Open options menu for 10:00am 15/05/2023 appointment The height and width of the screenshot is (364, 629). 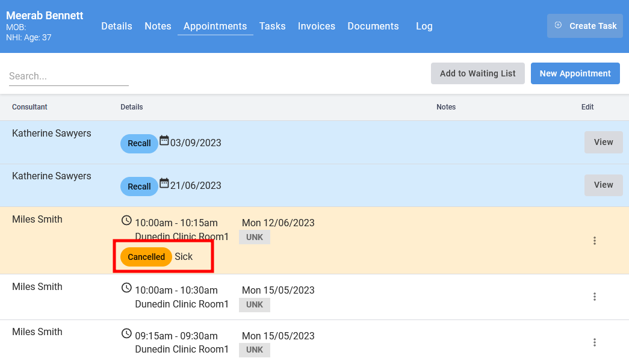click(x=594, y=297)
